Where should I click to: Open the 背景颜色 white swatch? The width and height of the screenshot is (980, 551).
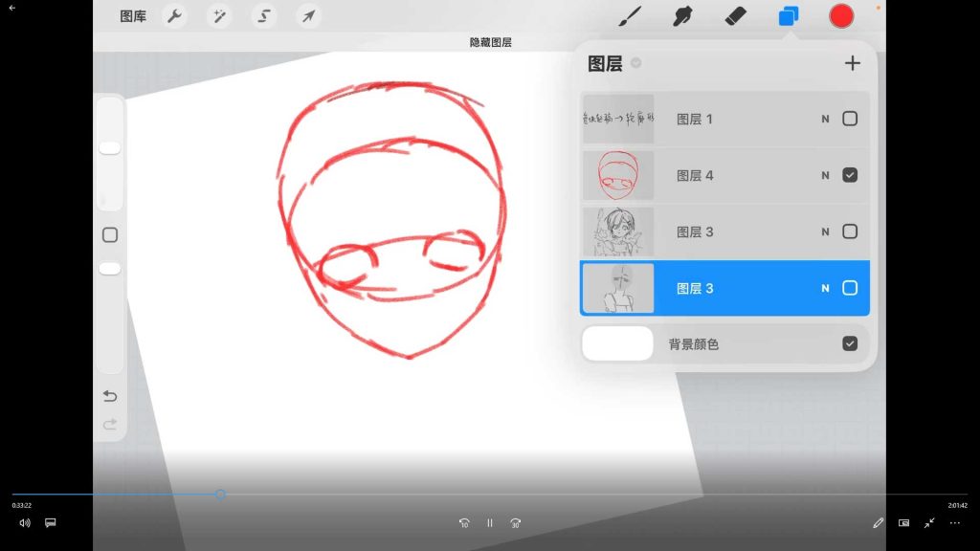(x=617, y=343)
